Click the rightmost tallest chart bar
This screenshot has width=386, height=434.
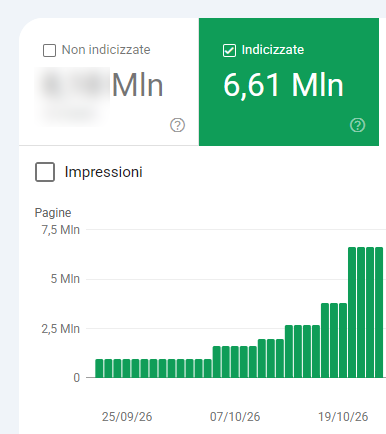pos(379,312)
